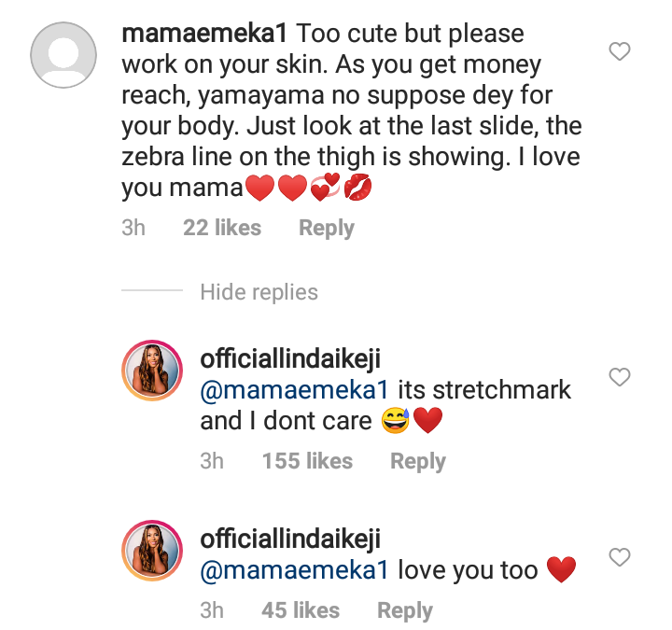The width and height of the screenshot is (672, 630).
Task: View the 22 likes list
Action: 222,228
